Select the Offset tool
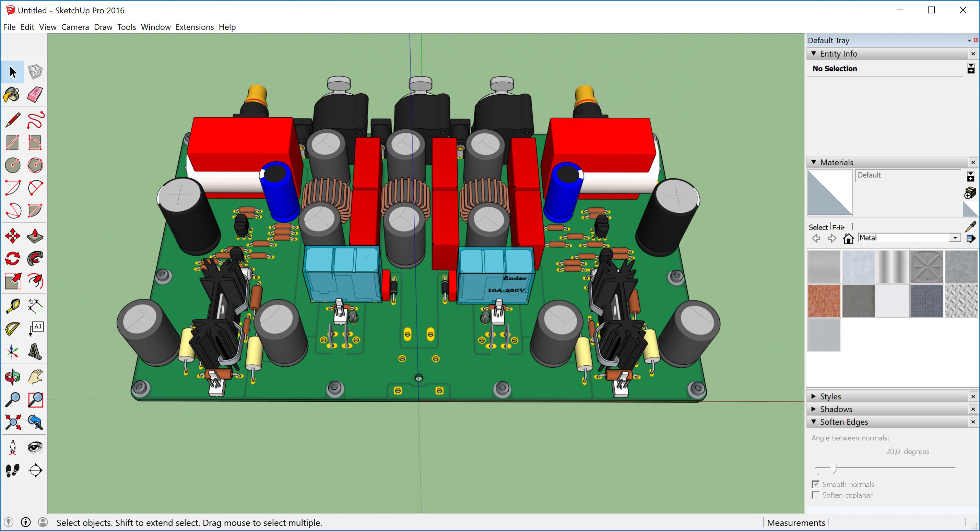Screen dimensions: 980x531 [35, 281]
